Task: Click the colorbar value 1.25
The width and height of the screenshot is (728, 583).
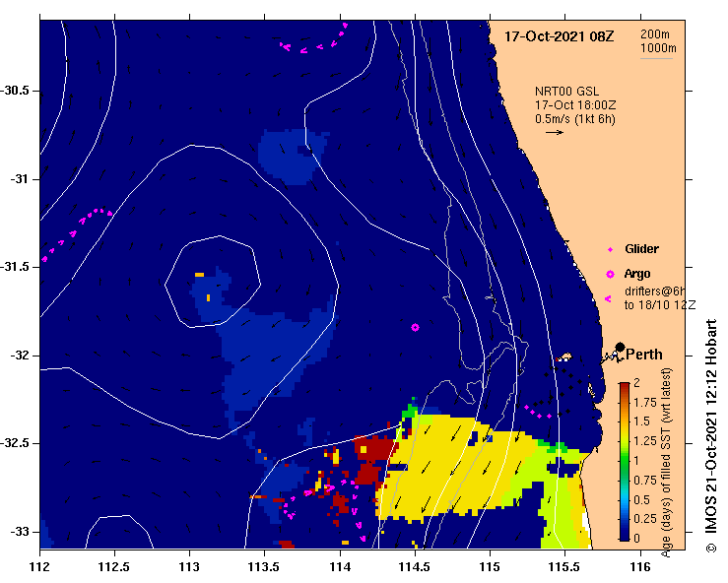Action: 645,441
